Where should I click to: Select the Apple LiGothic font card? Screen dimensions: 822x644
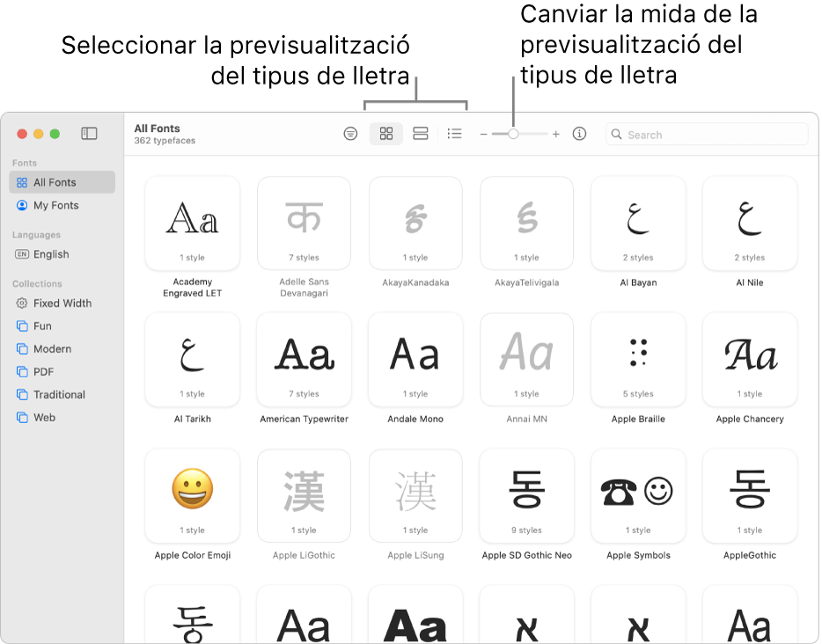tap(304, 497)
